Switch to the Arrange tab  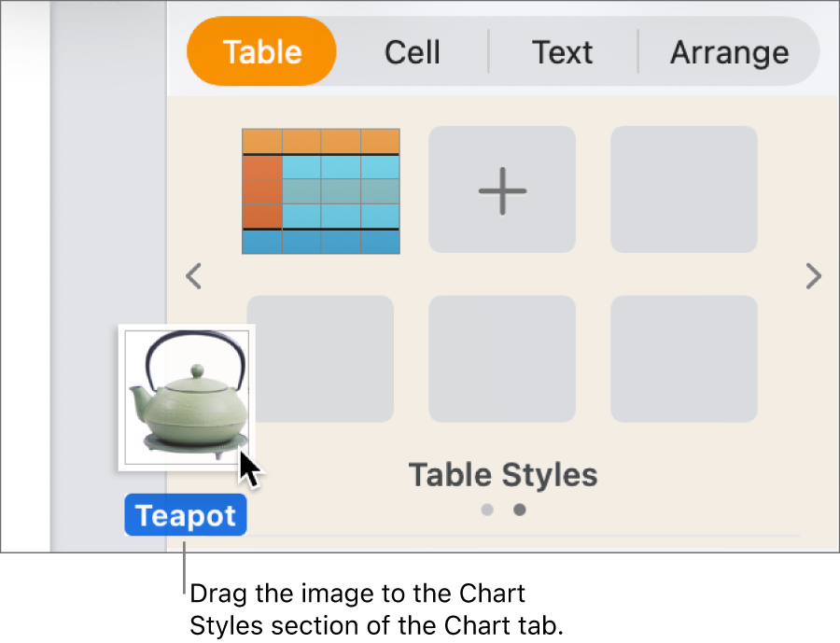click(729, 52)
